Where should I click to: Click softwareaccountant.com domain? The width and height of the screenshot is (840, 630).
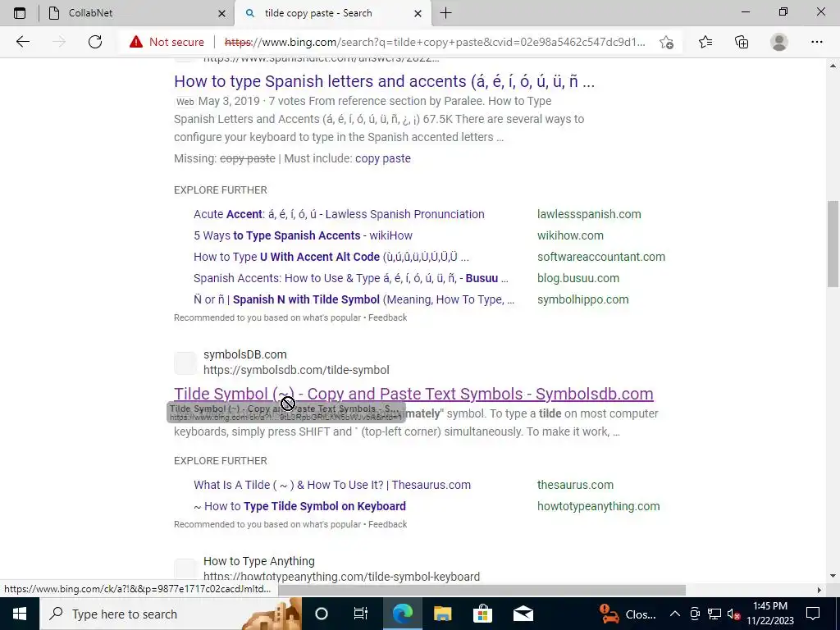click(601, 257)
